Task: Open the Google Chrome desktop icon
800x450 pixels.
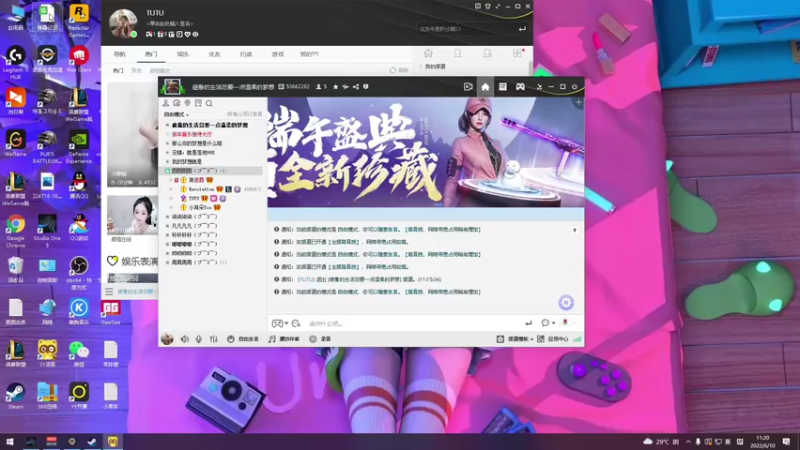Action: tap(15, 231)
